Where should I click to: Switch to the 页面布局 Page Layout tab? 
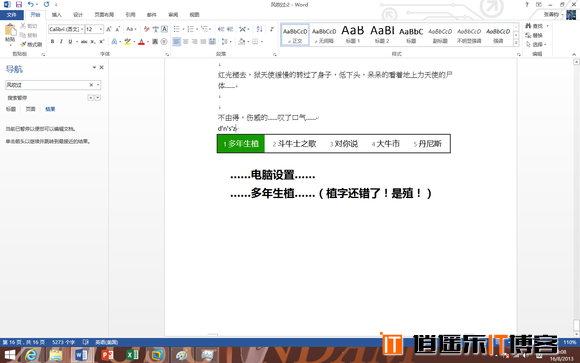(104, 15)
